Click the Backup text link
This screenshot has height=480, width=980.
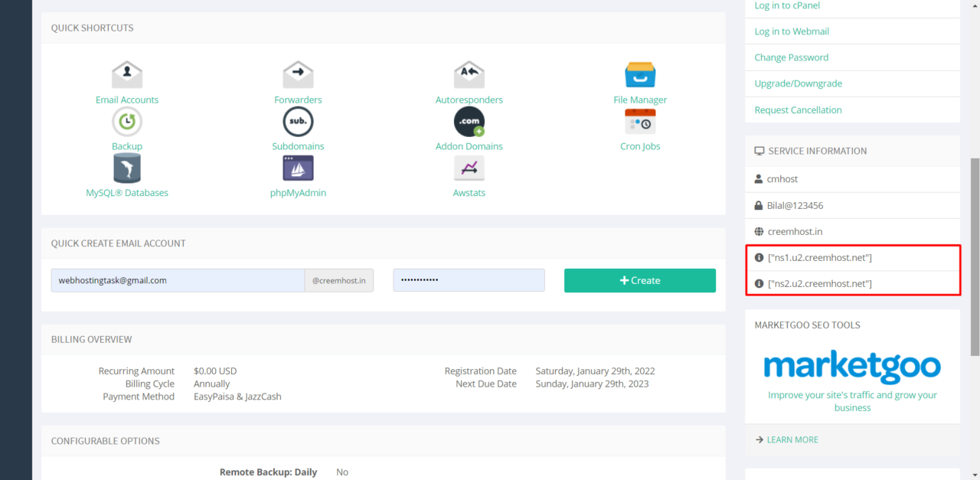(127, 146)
